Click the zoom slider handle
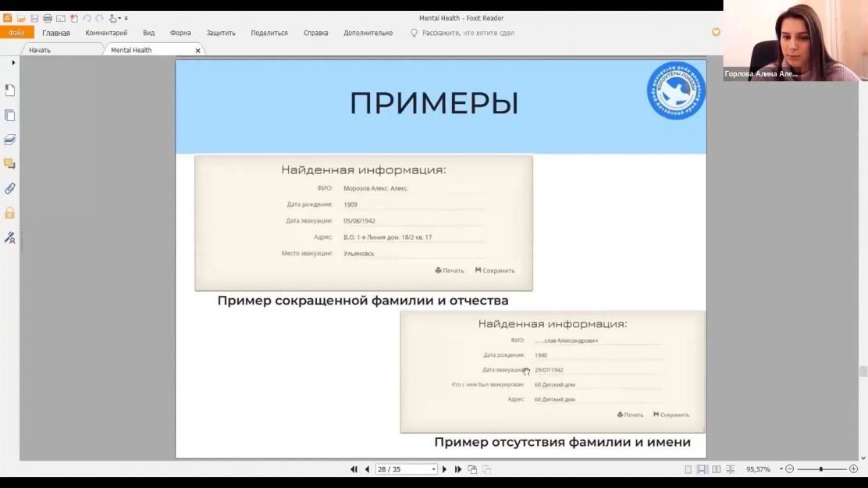Screen dimensions: 868x488 pyautogui.click(x=820, y=469)
